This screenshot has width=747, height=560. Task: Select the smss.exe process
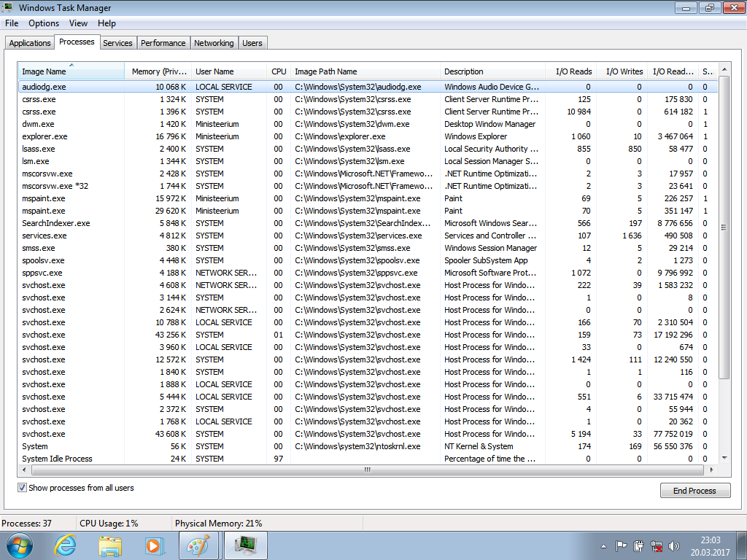[x=368, y=248]
